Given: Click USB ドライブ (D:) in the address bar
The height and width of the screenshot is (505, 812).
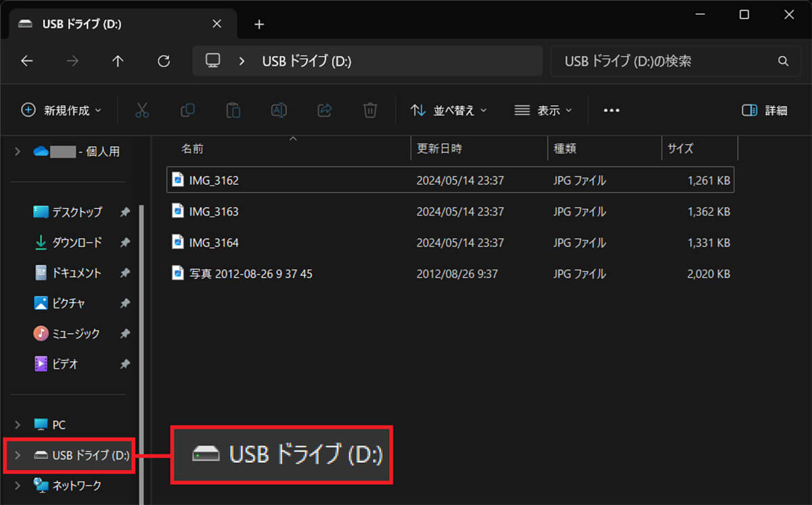Looking at the screenshot, I should [x=307, y=62].
